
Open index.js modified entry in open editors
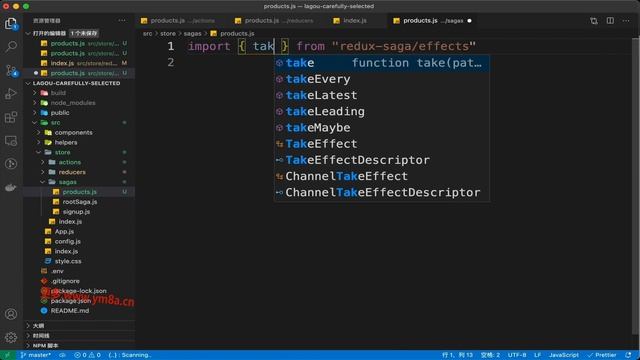(x=80, y=63)
